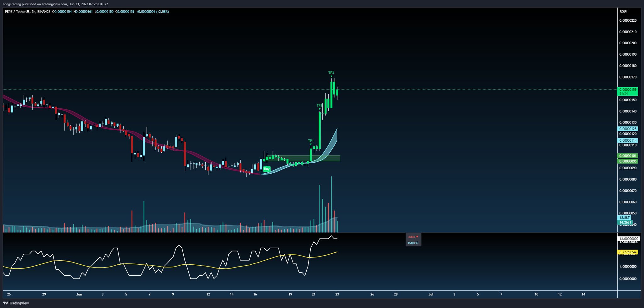Screen dimensions: 644x308
Task: Click the 0.00000096 green price tag
Action: pos(628,161)
